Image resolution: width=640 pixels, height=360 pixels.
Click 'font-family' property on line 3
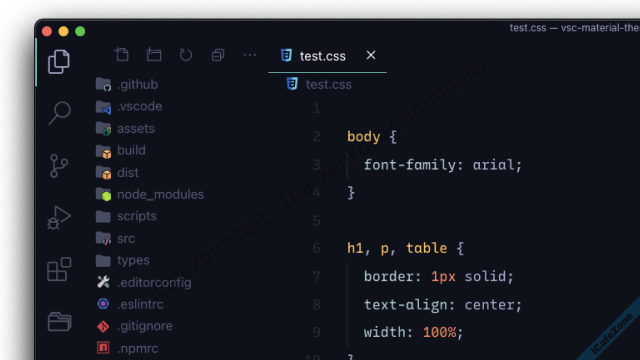[x=409, y=165]
